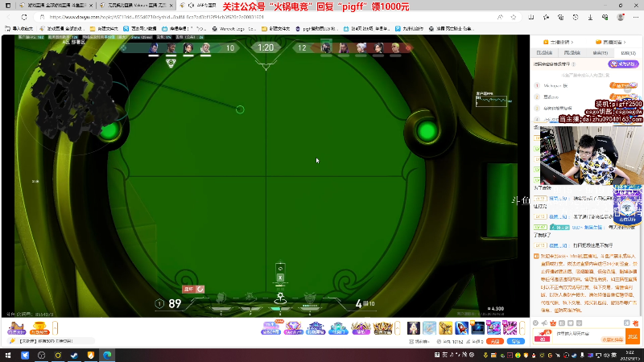
Task: Click the floating avatar widget beside chat
Action: tap(627, 208)
